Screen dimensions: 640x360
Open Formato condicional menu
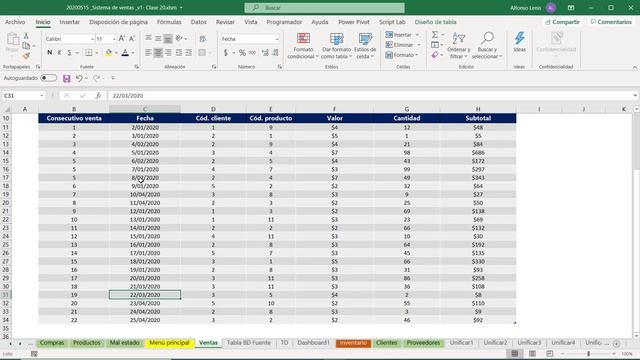(303, 46)
